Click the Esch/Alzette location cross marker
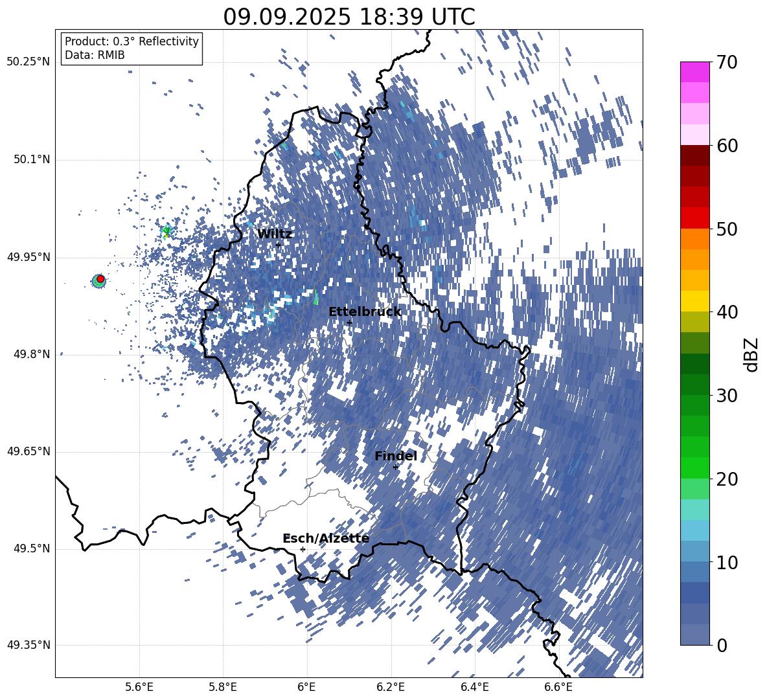This screenshot has width=767, height=700. point(303,549)
